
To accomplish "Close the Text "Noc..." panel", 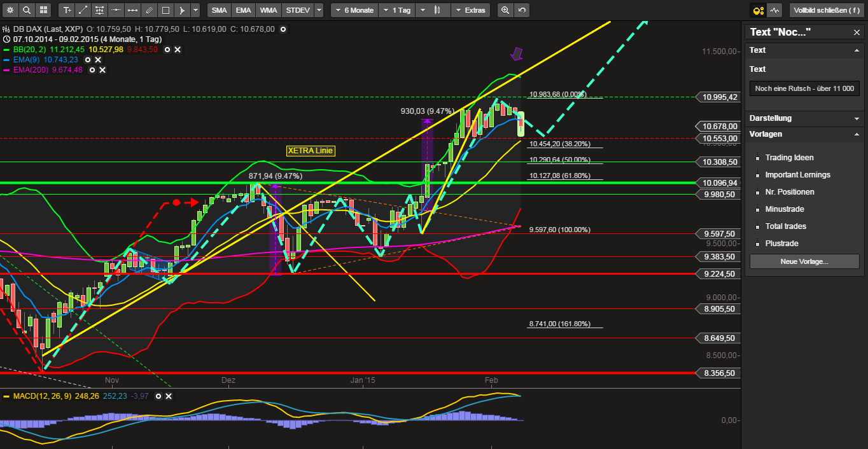I will [857, 32].
